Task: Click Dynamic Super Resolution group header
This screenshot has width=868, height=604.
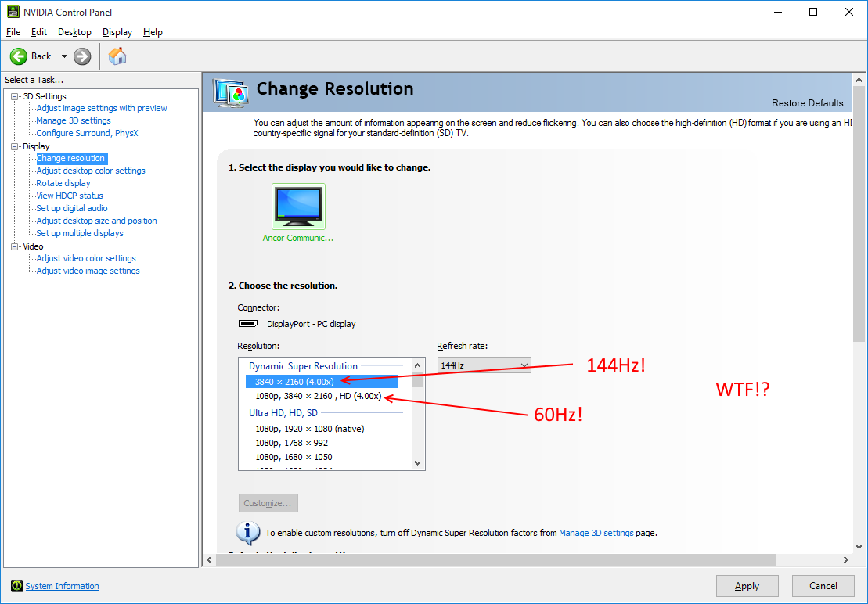Action: point(303,366)
